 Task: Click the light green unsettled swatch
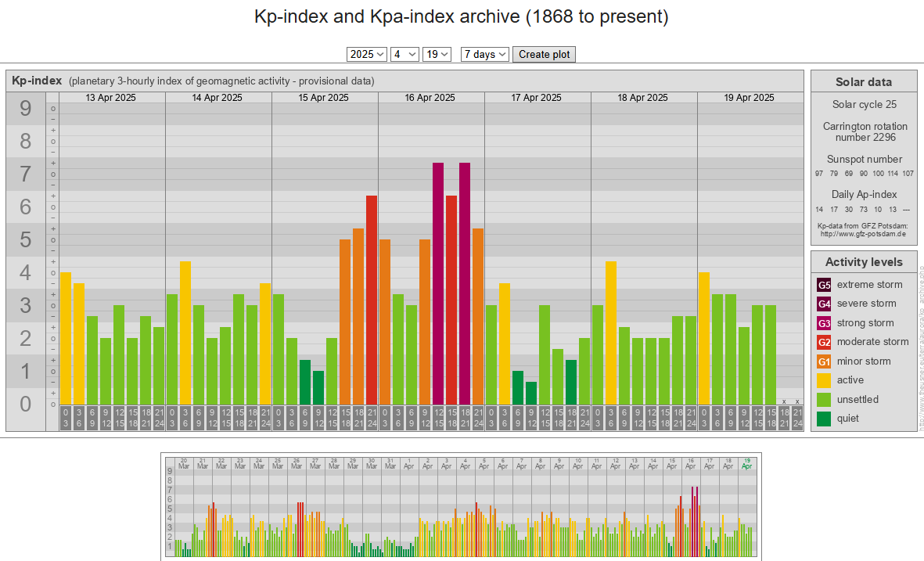(x=824, y=400)
